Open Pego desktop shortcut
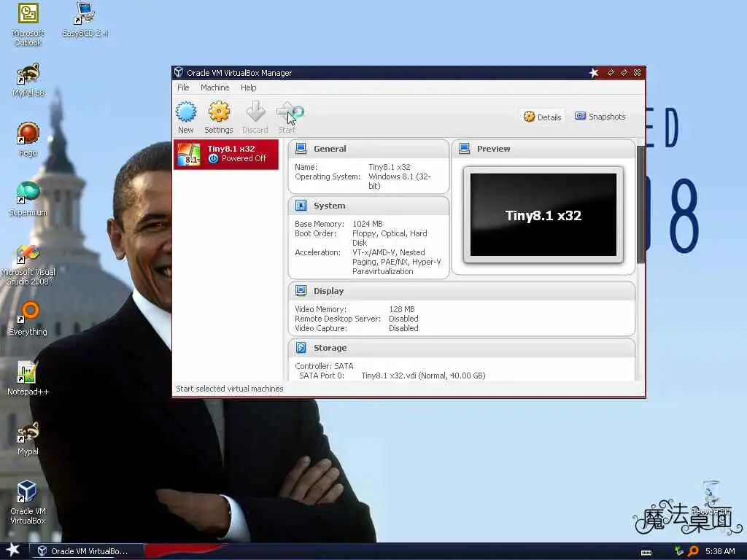 (x=28, y=139)
